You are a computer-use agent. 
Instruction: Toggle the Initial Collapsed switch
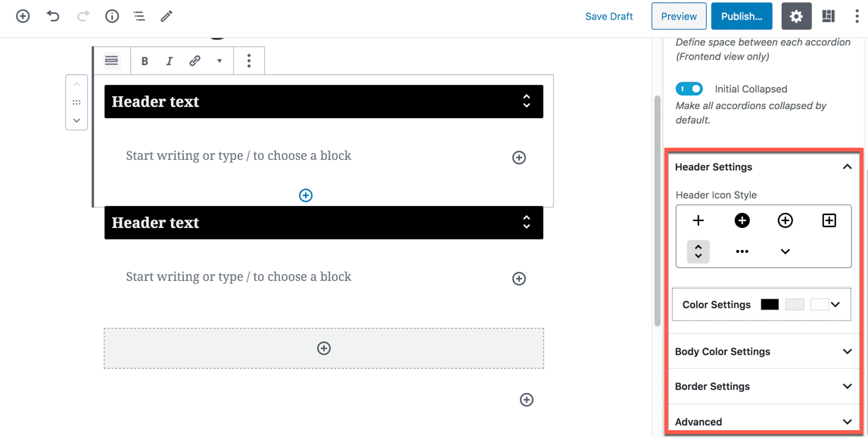coord(689,89)
